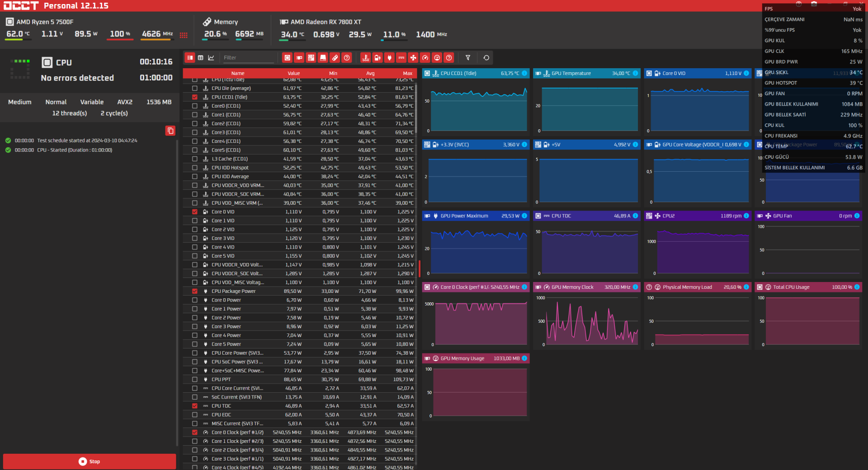Sort sensors by the Value column
This screenshot has height=470, width=868.
(x=294, y=73)
